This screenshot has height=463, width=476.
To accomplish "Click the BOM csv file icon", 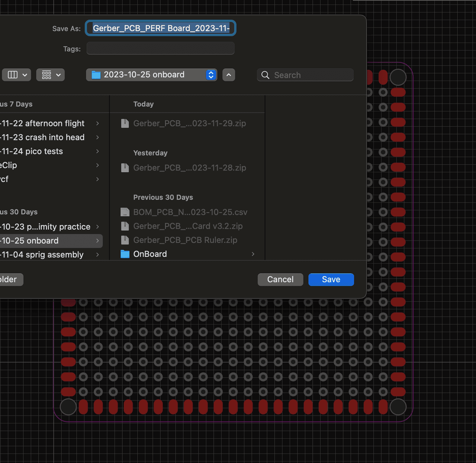I will (125, 212).
